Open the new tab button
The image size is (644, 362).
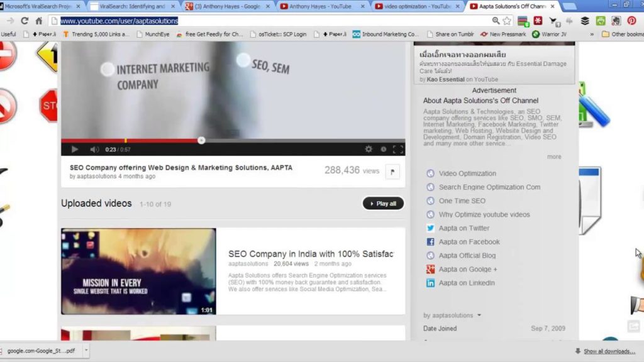[x=569, y=6]
